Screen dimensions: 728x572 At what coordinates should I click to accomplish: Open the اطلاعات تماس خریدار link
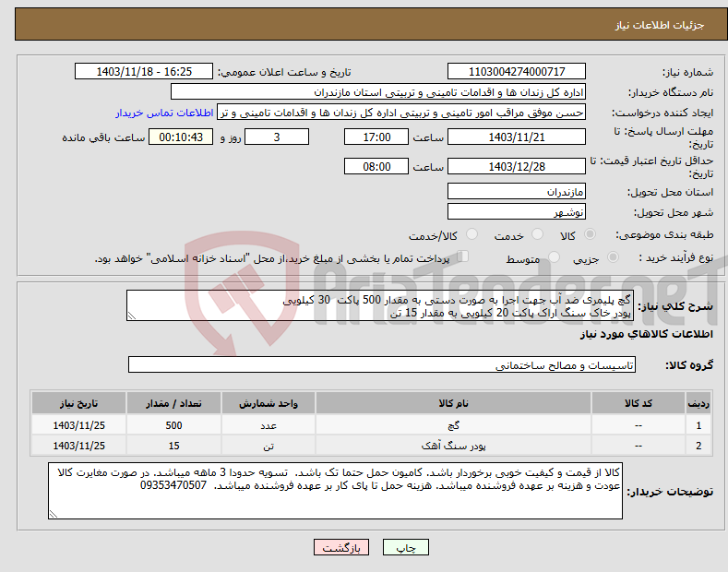pos(164,113)
